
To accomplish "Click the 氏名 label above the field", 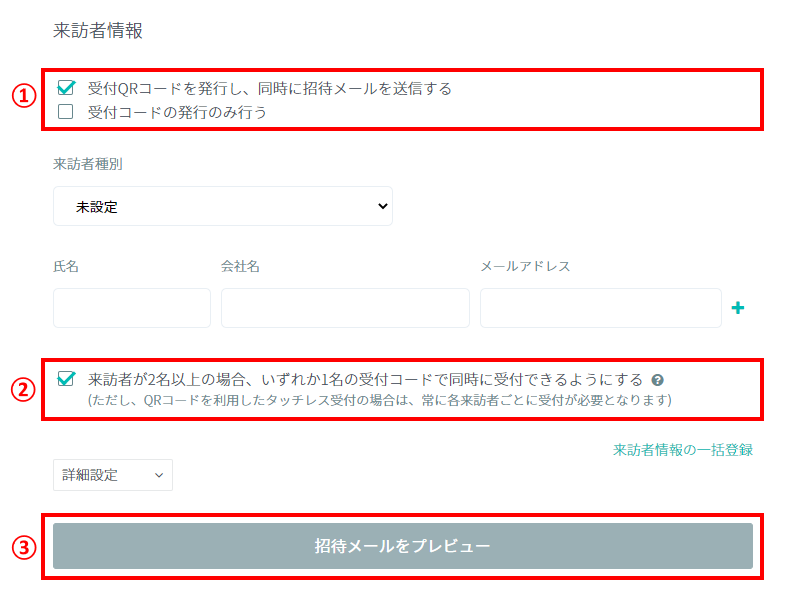I will [x=66, y=266].
